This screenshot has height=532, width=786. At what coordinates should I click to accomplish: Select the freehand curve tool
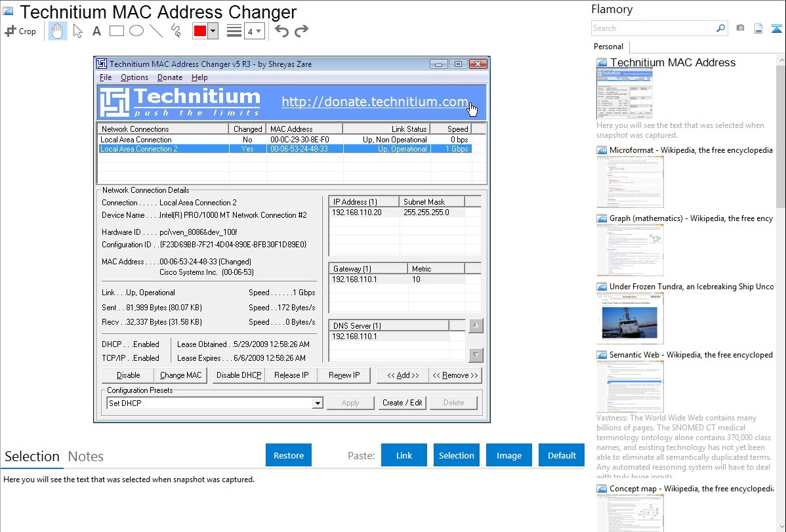pyautogui.click(x=176, y=31)
